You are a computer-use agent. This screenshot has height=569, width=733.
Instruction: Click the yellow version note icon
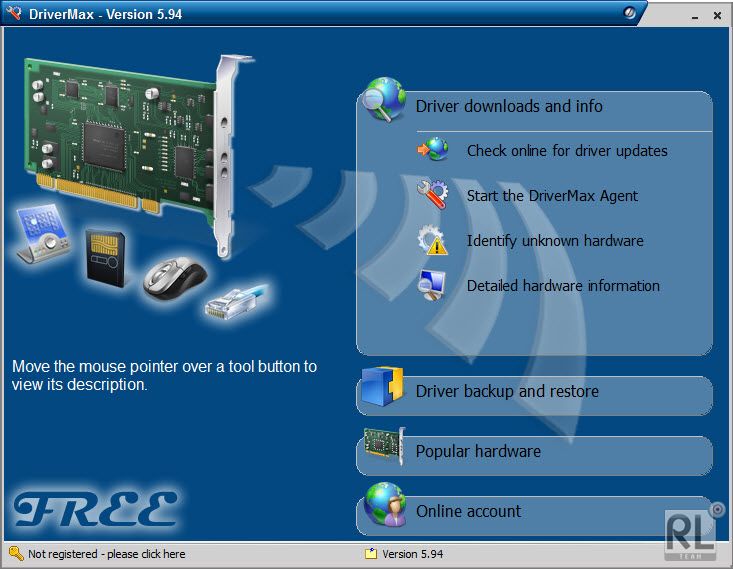[x=371, y=553]
